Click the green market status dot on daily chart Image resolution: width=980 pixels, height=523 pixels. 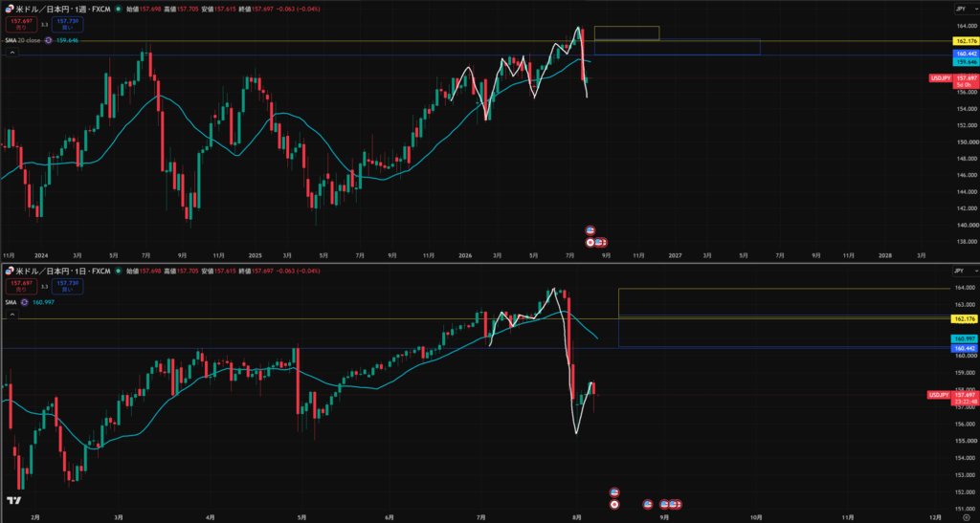118,271
